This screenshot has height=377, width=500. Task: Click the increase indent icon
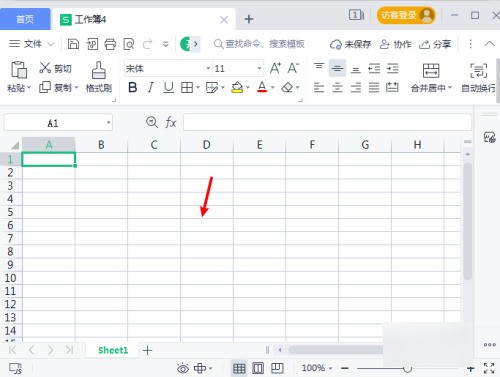[x=392, y=69]
